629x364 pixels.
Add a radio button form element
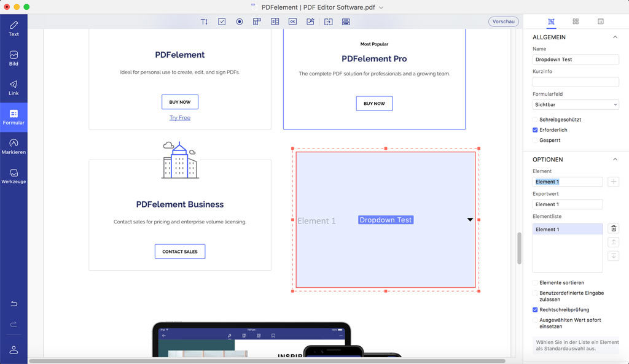click(240, 21)
